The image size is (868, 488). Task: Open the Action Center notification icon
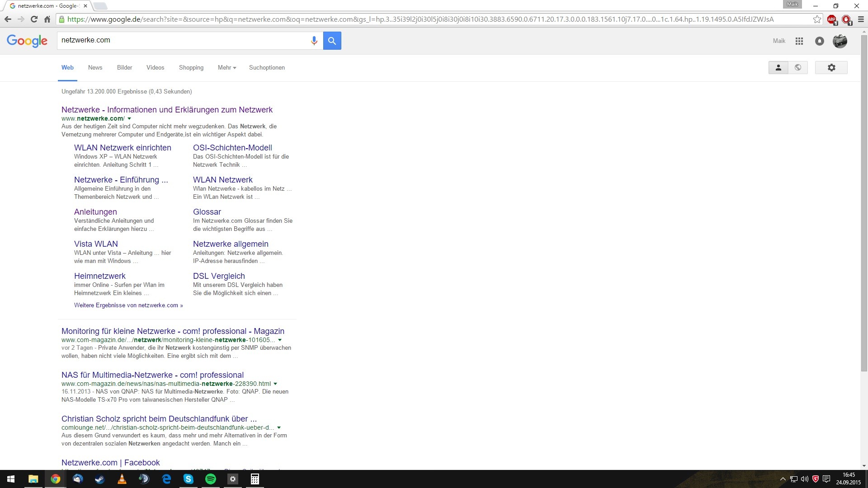[x=826, y=479]
